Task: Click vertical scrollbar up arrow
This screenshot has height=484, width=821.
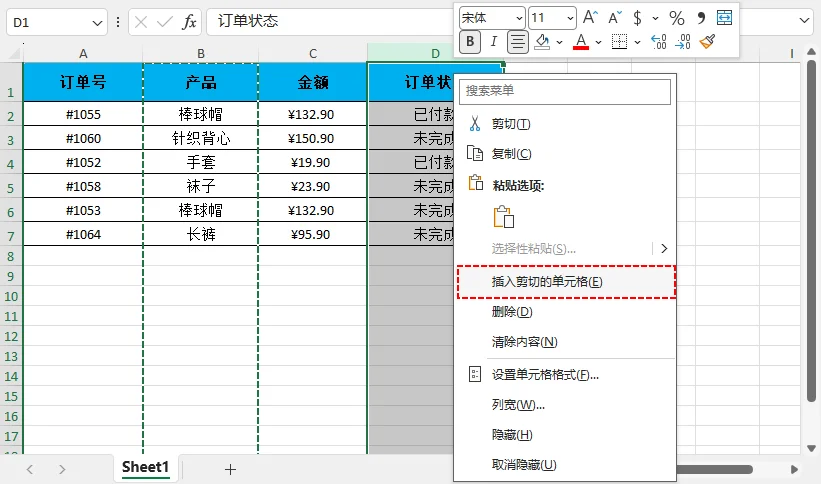Action: tap(811, 51)
